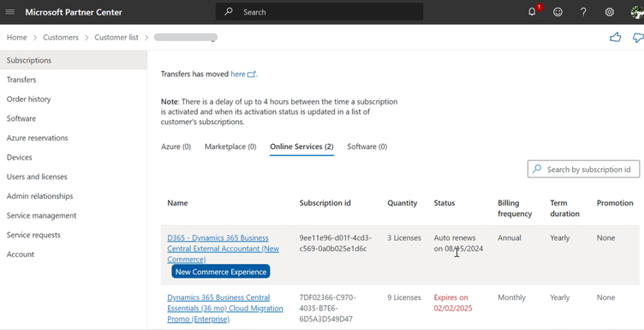Go to Home breadcrumb
Image resolution: width=644 pixels, height=330 pixels.
(x=16, y=38)
